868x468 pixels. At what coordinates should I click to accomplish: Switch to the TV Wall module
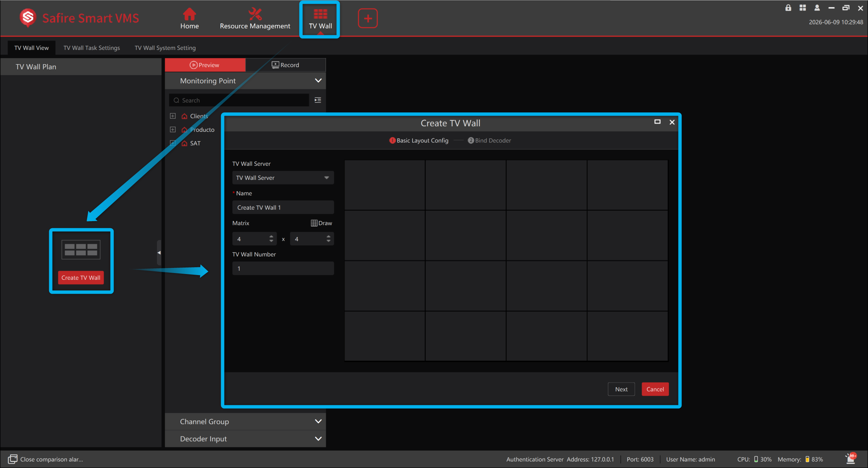(320, 19)
